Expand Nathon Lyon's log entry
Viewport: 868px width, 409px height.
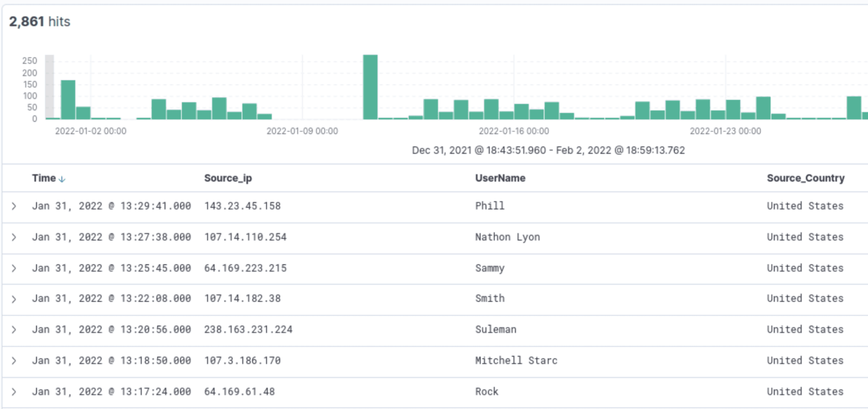point(14,237)
